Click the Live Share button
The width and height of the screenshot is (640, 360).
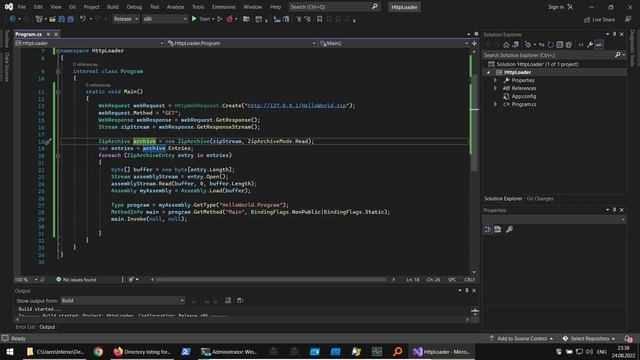click(x=599, y=19)
